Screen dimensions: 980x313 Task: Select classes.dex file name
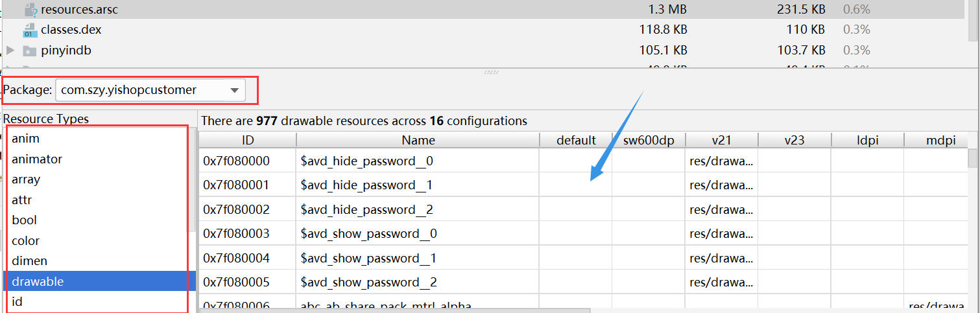(71, 30)
